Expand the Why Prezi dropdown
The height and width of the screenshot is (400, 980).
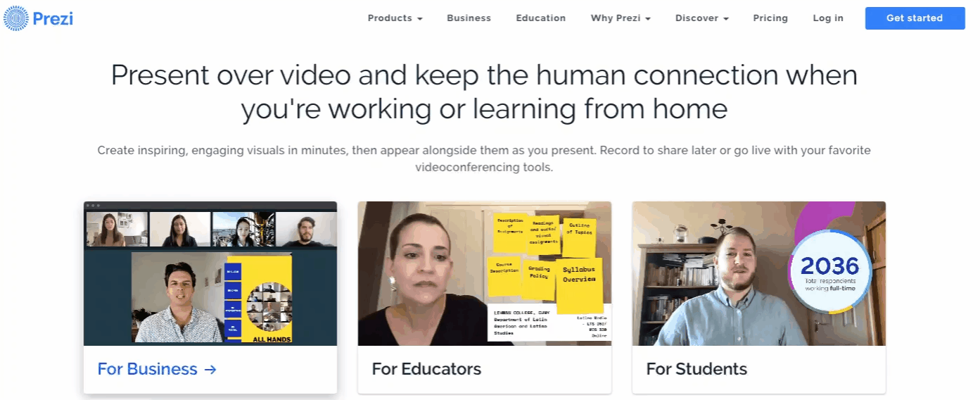pos(621,18)
